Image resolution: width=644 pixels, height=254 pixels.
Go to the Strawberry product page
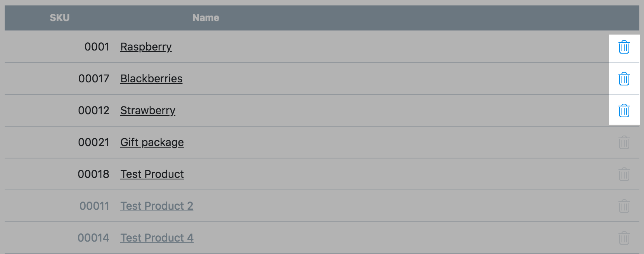click(x=148, y=111)
